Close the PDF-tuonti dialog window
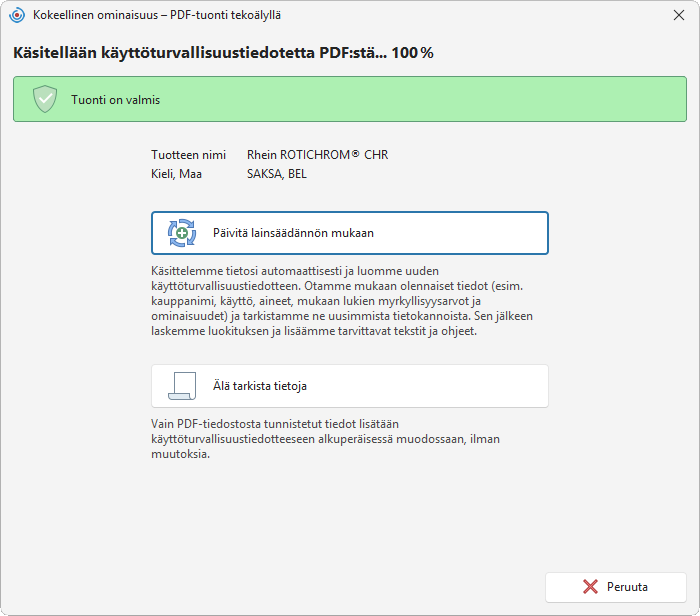This screenshot has width=700, height=616. point(679,15)
